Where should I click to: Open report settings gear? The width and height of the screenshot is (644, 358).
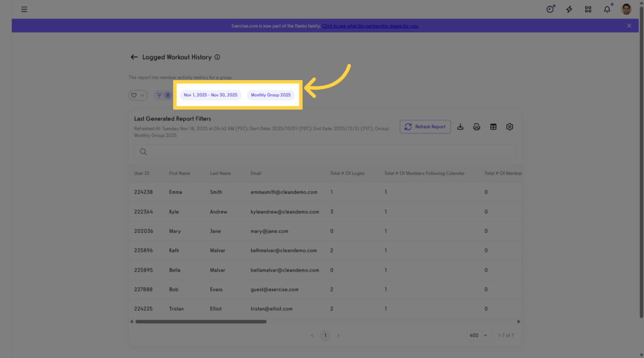[510, 127]
